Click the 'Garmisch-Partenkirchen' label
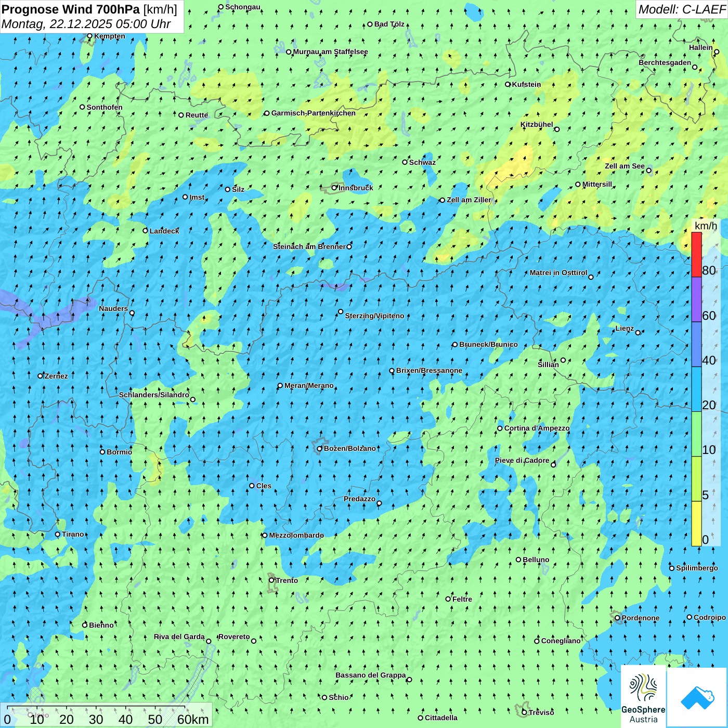Image resolution: width=728 pixels, height=728 pixels. (314, 113)
